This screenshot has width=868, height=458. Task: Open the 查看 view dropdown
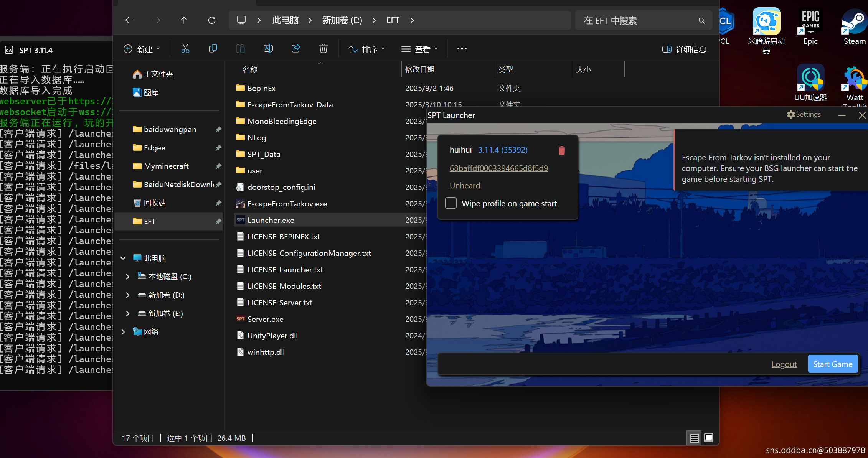pyautogui.click(x=419, y=49)
